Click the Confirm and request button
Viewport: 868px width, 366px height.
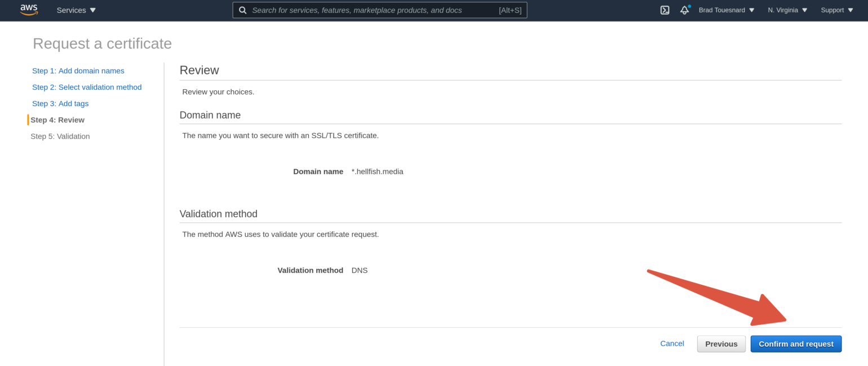796,343
